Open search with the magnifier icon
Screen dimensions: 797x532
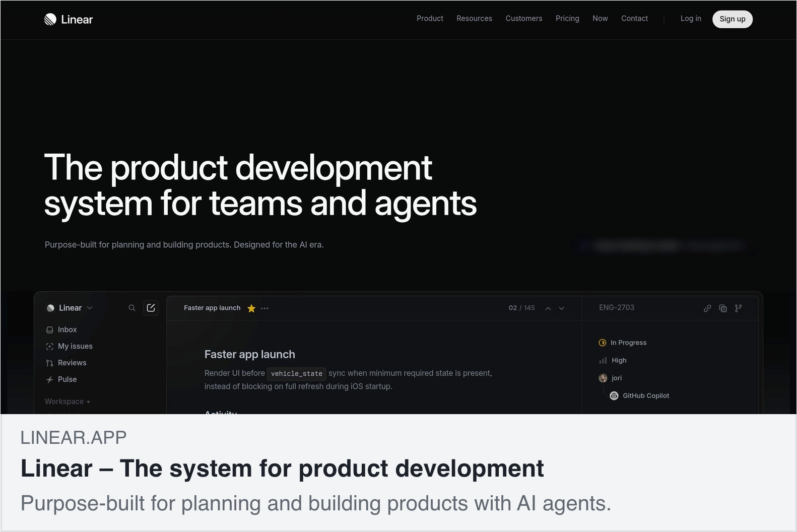(x=132, y=308)
